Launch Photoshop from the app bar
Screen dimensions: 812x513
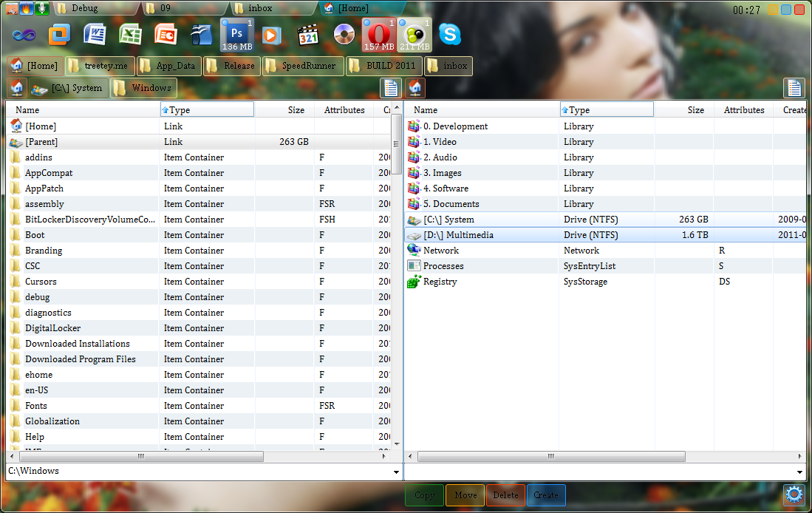coord(237,34)
